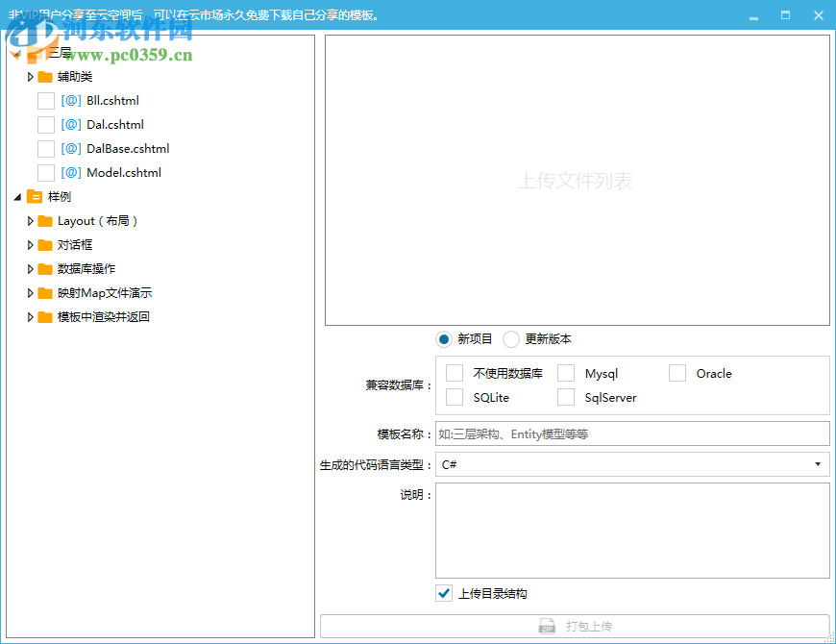The width and height of the screenshot is (836, 644).
Task: Select the 更新版本 radio button
Action: 511,339
